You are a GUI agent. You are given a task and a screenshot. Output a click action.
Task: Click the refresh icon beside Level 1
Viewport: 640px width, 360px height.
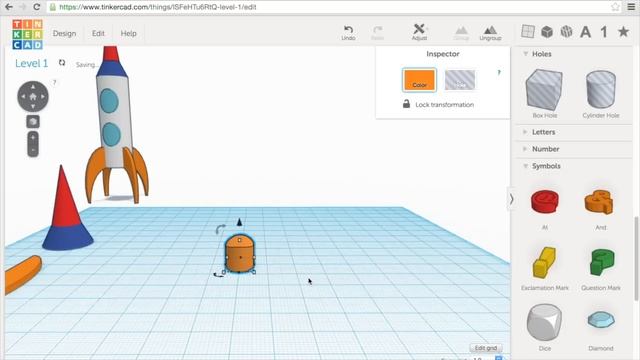coord(62,62)
